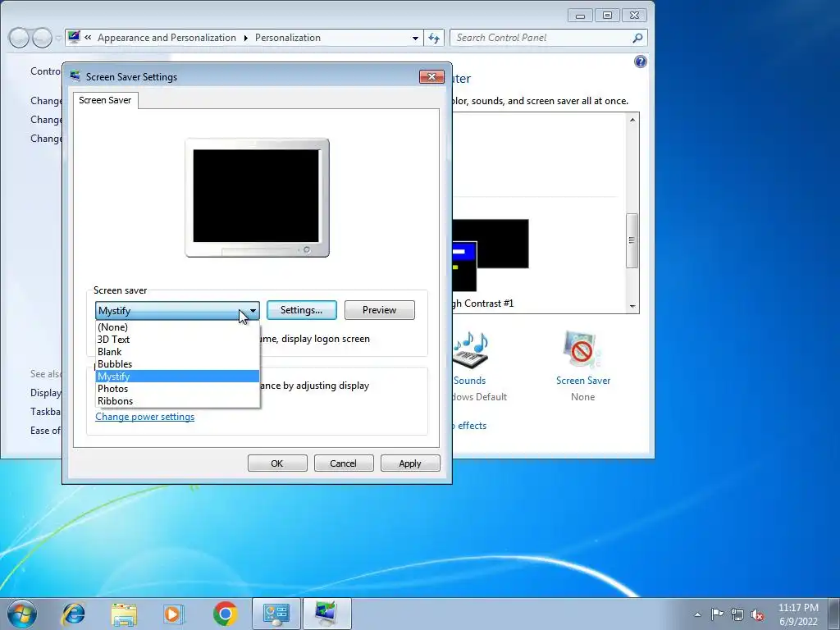Choose Photos from the screen saver list
840x630 pixels.
(x=177, y=388)
